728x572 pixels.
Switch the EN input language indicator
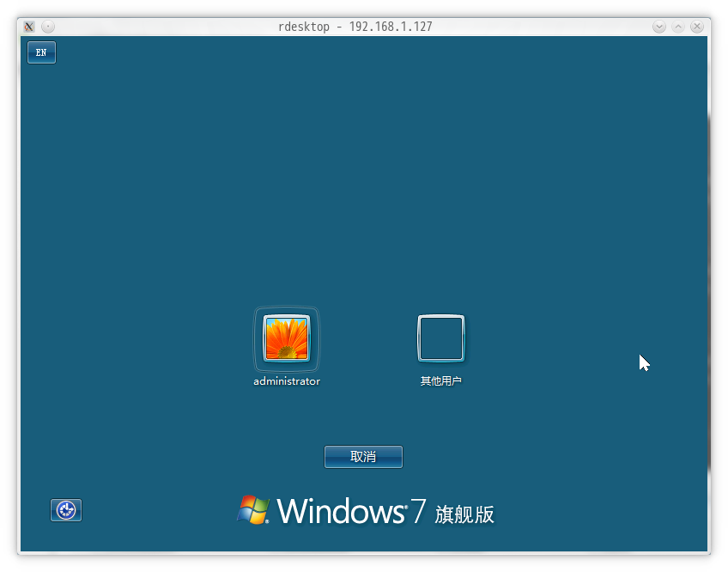click(x=41, y=52)
